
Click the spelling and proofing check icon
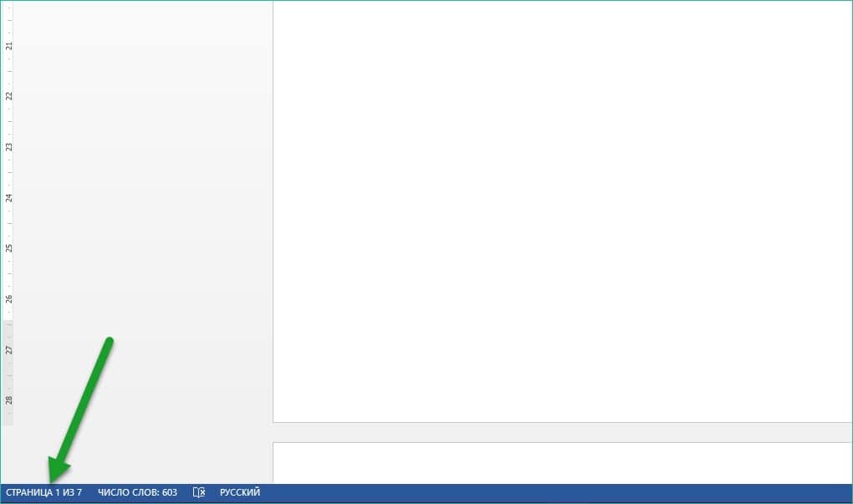(x=198, y=492)
